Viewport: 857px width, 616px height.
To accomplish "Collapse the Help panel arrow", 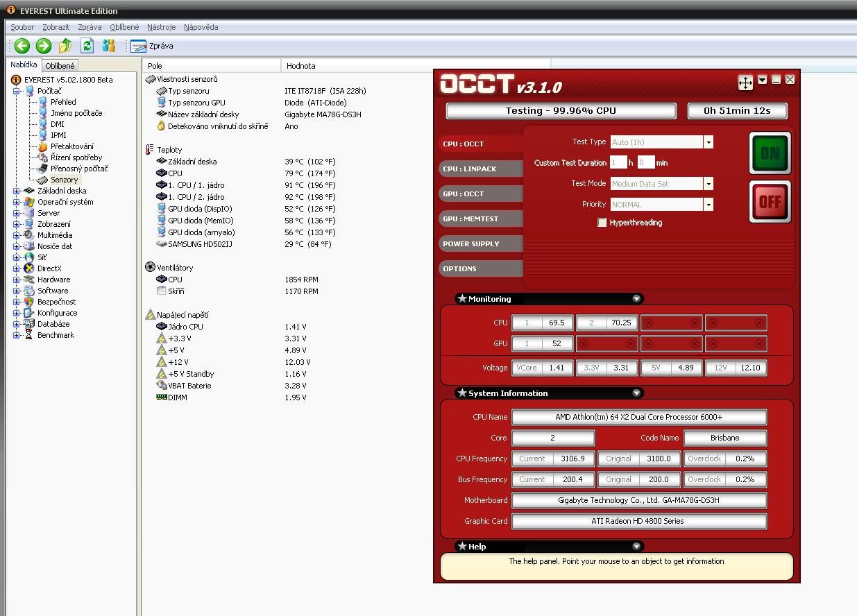I will 636,547.
